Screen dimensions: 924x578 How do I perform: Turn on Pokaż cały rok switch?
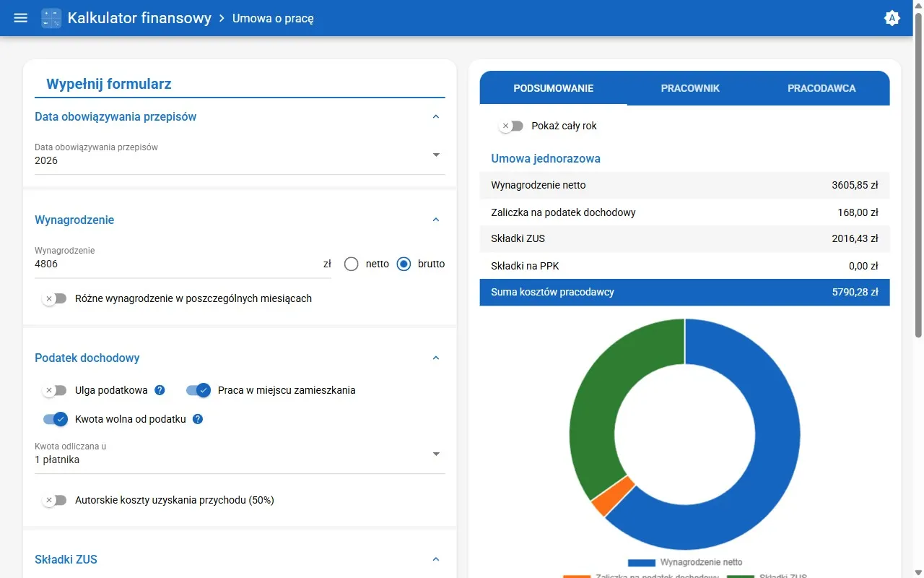pos(511,126)
